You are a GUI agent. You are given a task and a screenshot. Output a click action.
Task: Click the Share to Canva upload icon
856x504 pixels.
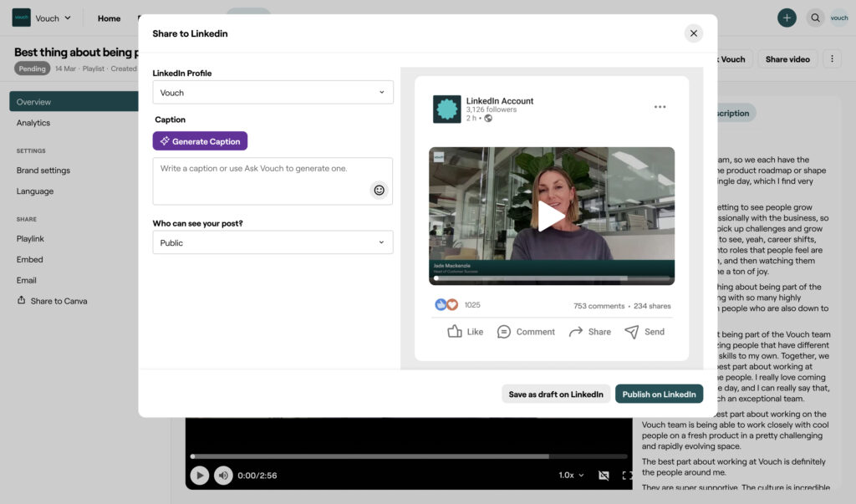point(21,300)
